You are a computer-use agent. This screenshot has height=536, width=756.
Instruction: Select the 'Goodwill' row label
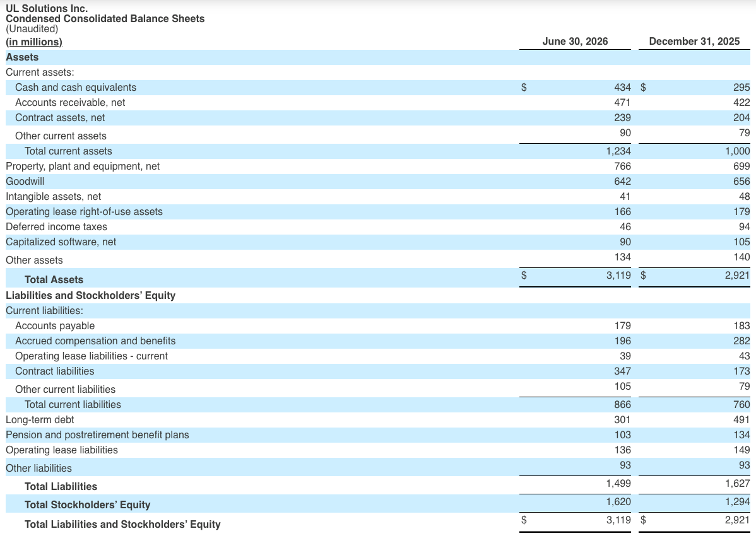[x=25, y=182]
